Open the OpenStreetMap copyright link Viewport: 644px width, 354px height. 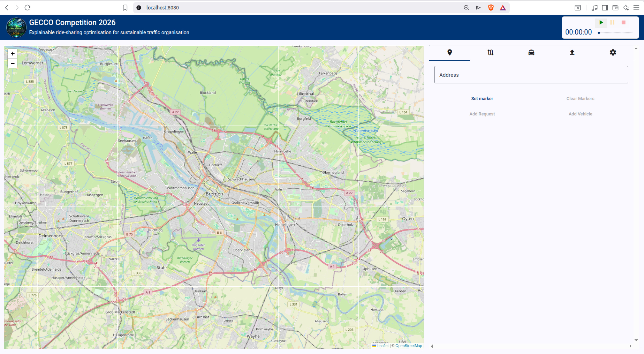[408, 346]
